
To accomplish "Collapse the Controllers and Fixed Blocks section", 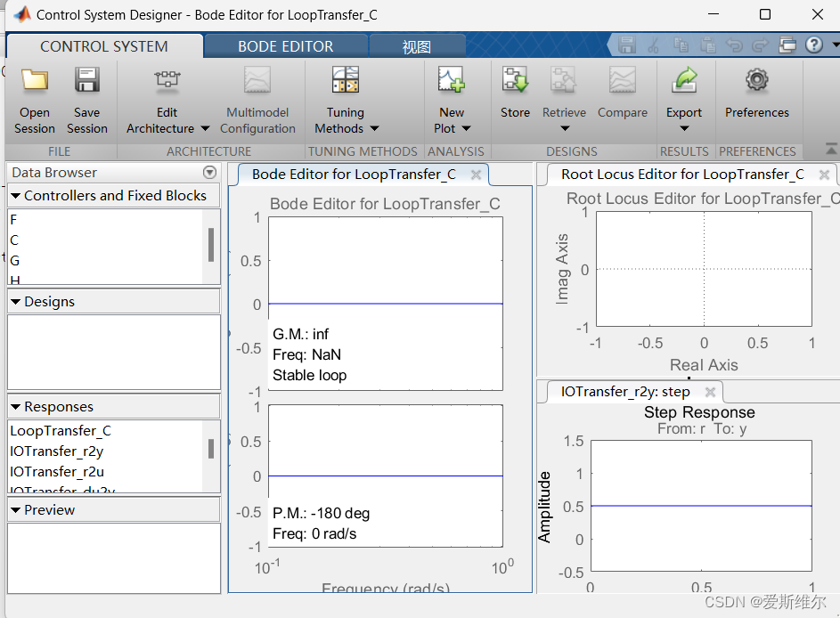I will click(x=15, y=196).
